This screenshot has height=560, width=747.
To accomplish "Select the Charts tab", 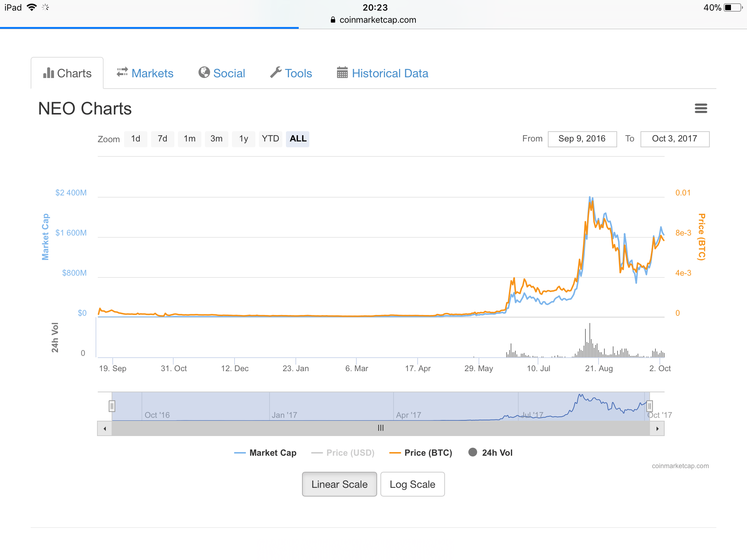I will click(67, 73).
